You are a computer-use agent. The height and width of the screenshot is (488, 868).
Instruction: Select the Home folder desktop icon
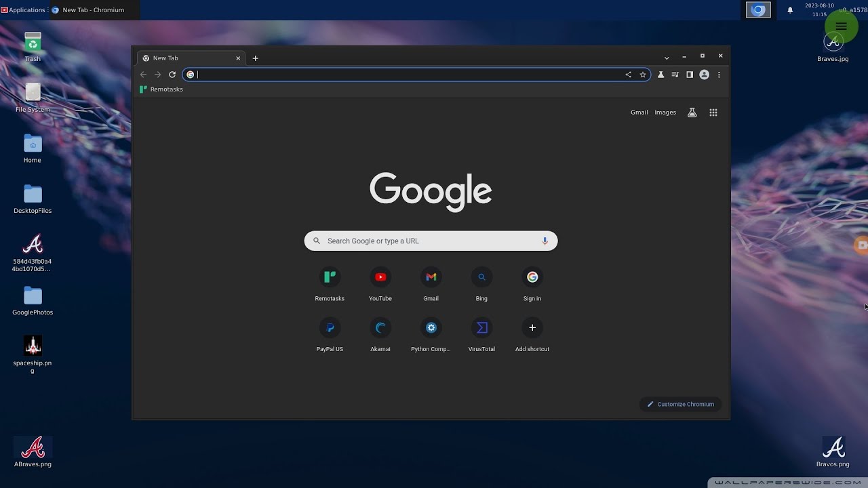tap(33, 148)
